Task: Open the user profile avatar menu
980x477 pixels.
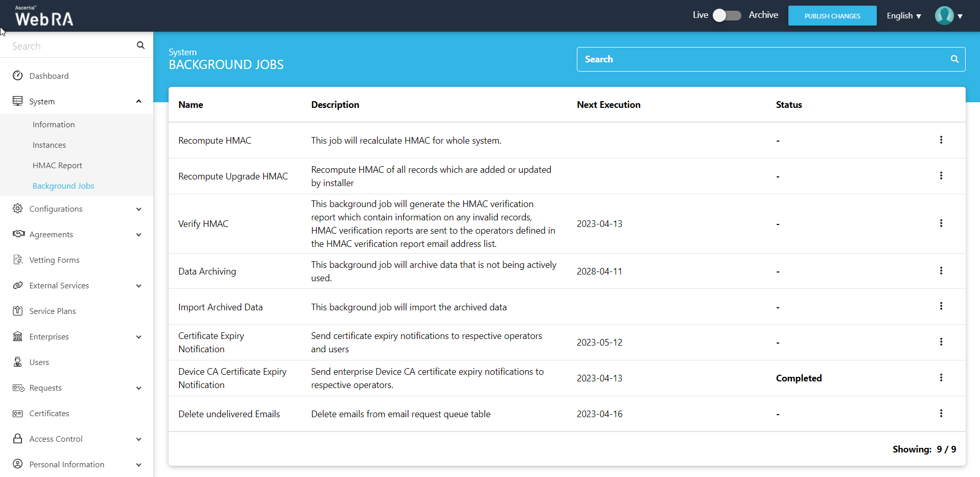Action: point(948,16)
